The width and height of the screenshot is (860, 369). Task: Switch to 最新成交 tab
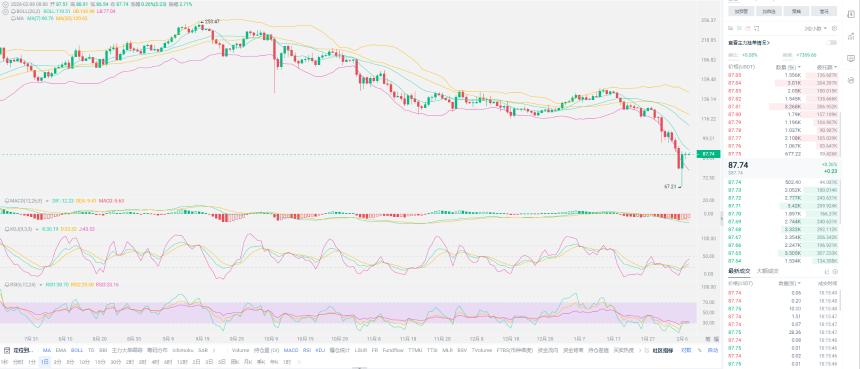click(x=739, y=271)
